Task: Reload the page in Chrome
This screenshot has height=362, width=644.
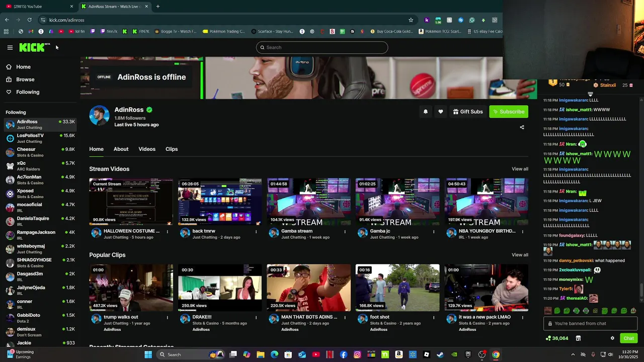Action: coord(30,20)
